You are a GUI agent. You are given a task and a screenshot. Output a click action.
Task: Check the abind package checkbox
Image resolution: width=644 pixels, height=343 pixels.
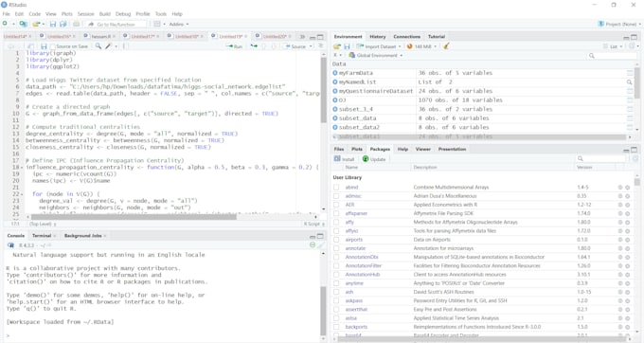[x=336, y=188]
